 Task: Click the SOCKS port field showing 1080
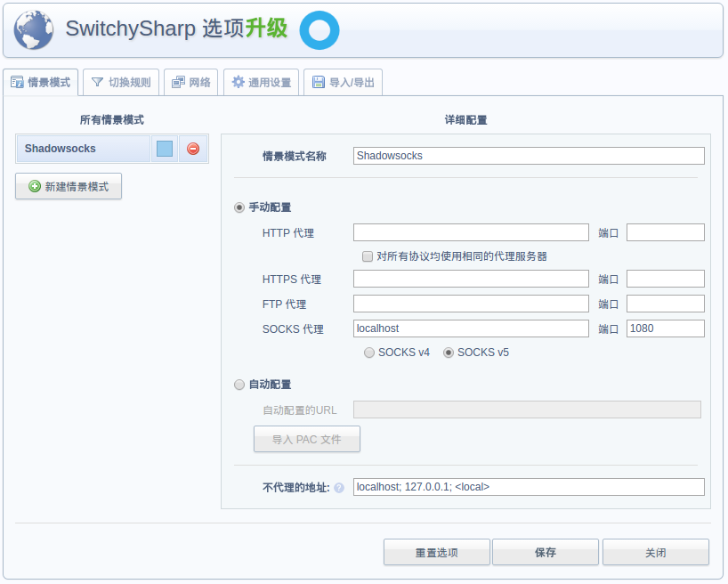[x=666, y=328]
